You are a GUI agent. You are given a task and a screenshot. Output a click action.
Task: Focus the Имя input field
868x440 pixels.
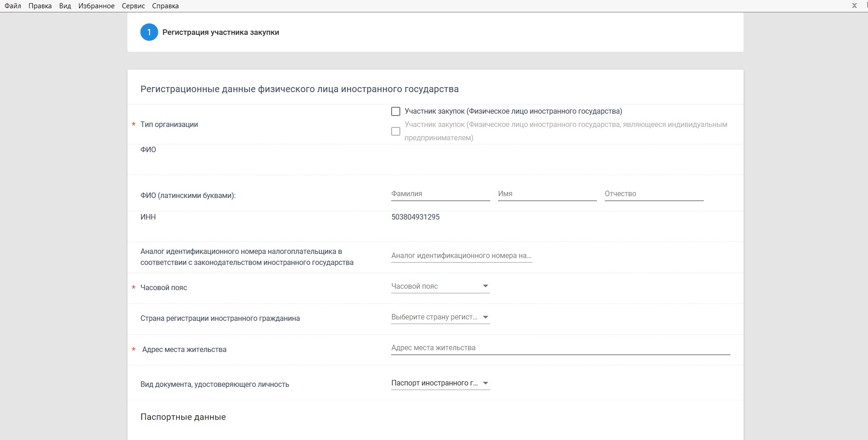pos(547,194)
